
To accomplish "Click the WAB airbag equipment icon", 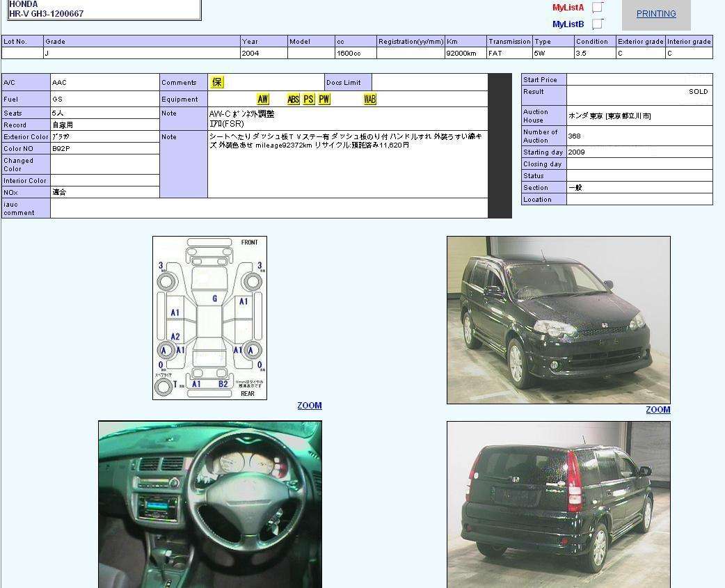I will click(369, 100).
